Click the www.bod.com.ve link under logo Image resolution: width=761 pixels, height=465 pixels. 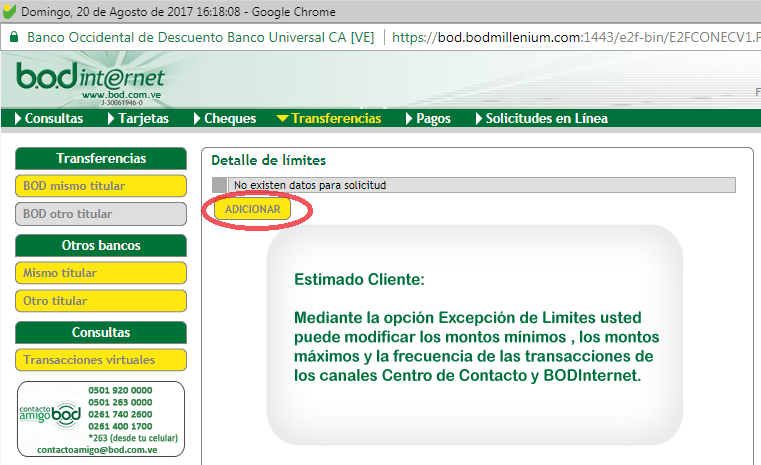coord(121,95)
